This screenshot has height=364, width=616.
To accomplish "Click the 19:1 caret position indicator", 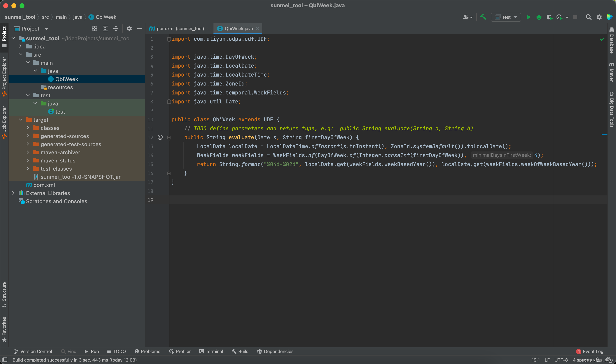I will pos(536,360).
